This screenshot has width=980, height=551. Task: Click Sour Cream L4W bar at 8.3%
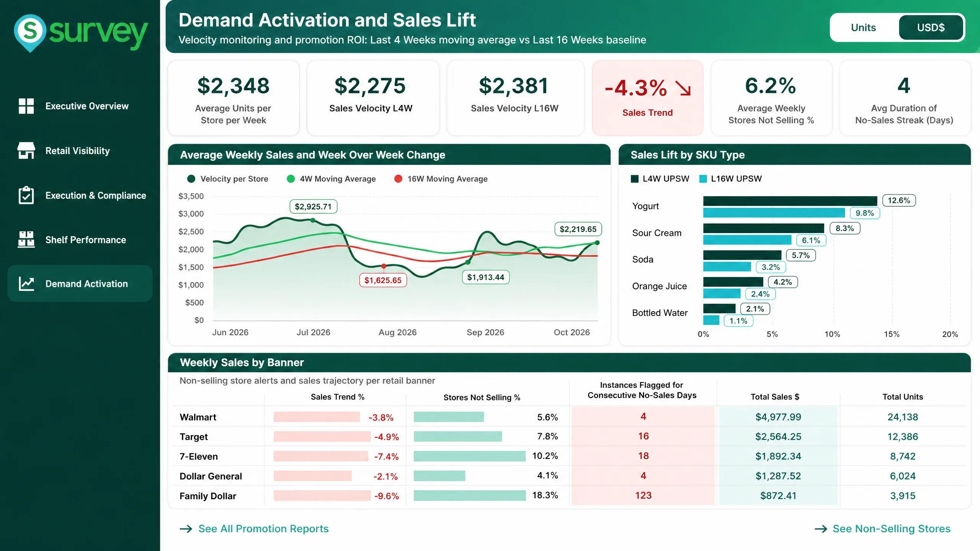[x=764, y=228]
